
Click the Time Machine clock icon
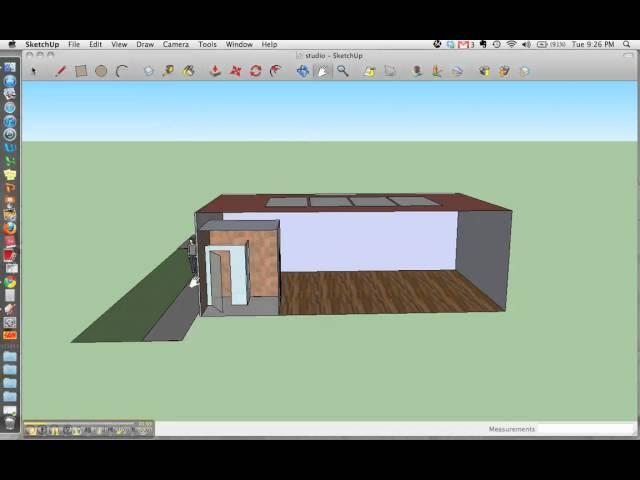(496, 44)
